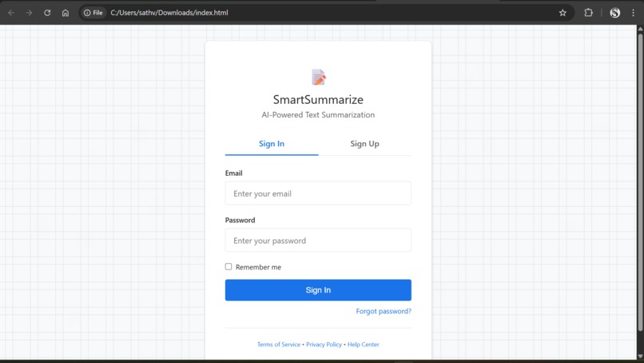Click the AI-Powered Text Summarization subtitle

[x=318, y=114]
